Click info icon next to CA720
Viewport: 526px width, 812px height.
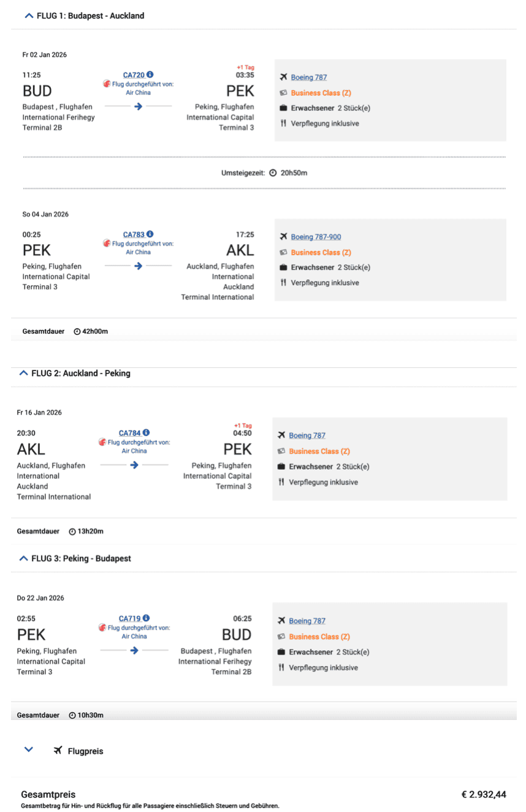pos(150,75)
